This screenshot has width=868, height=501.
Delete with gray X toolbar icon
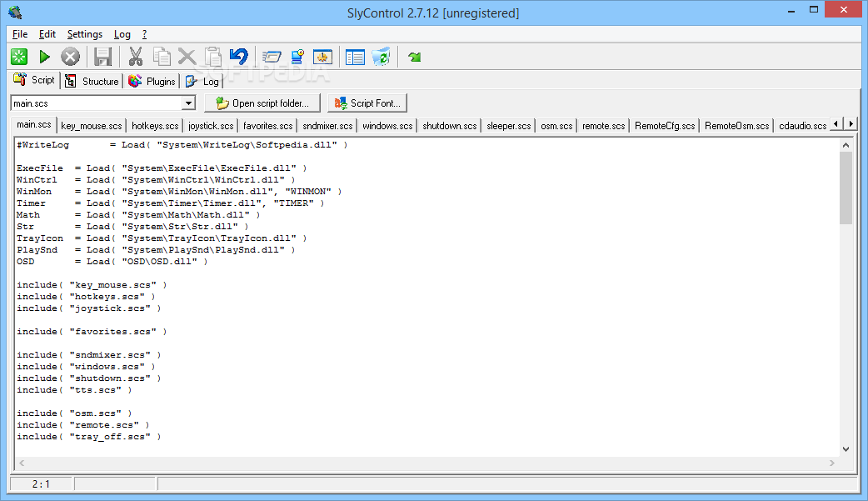[187, 57]
